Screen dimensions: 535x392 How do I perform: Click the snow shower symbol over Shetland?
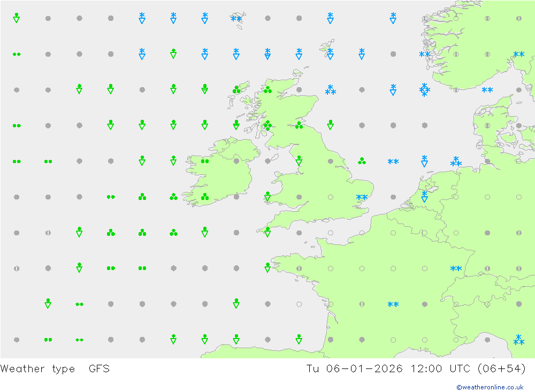pyautogui.click(x=330, y=54)
